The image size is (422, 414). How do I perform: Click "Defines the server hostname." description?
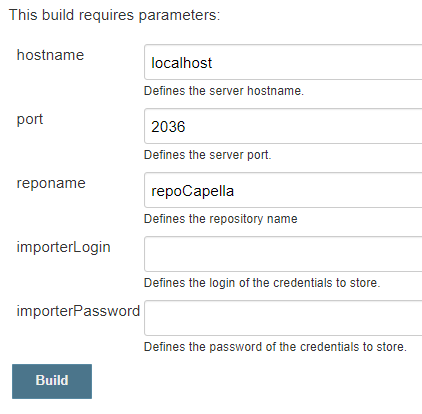point(224,91)
